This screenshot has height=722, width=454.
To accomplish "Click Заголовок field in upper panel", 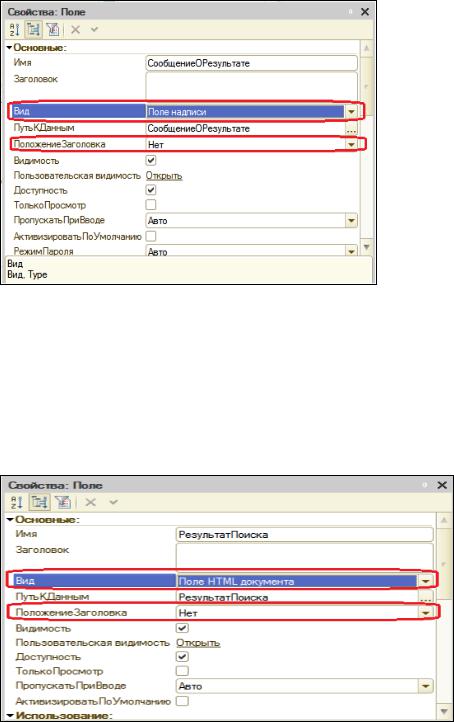I will point(251,86).
